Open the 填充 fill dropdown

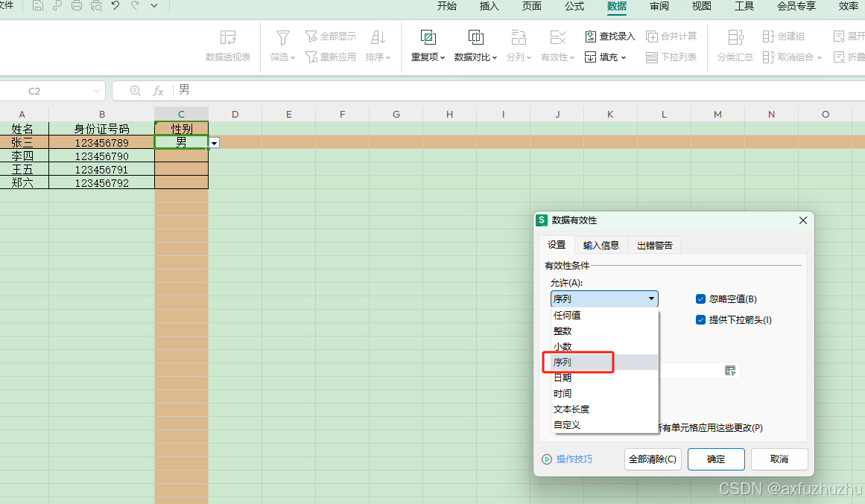pos(606,57)
